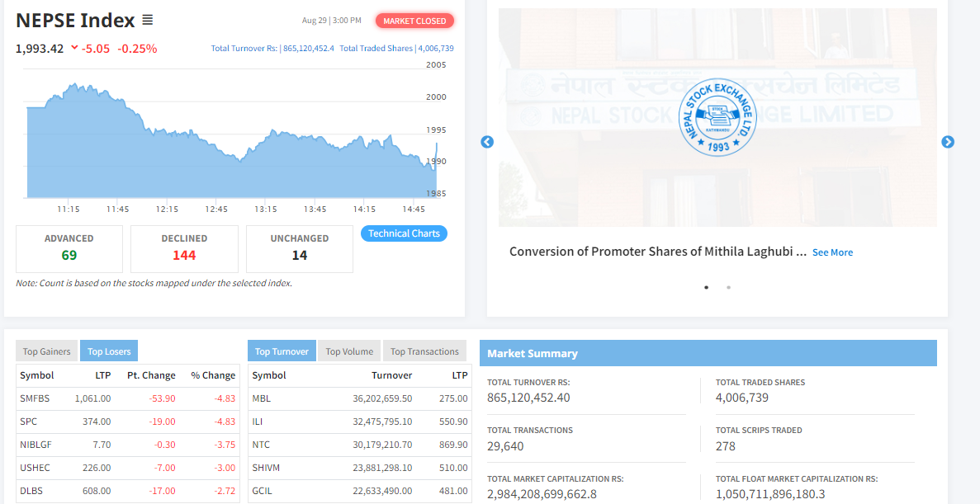The height and width of the screenshot is (504, 980).
Task: Click the total scrips traded value 278
Action: point(725,446)
